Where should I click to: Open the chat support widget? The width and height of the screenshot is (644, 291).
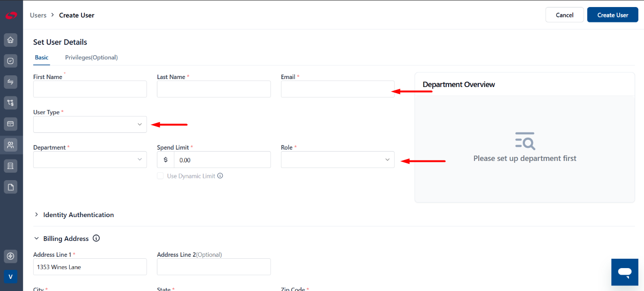click(625, 272)
